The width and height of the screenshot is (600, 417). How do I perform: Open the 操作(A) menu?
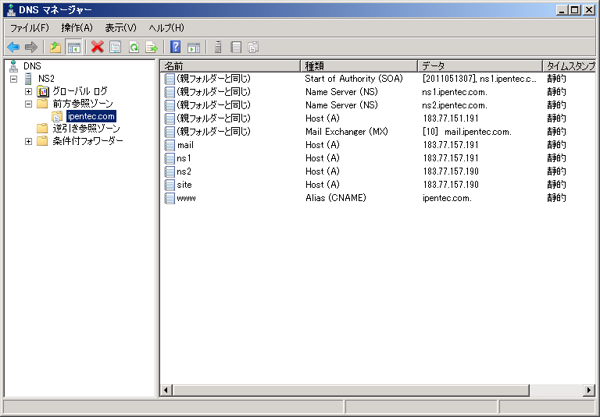click(77, 28)
